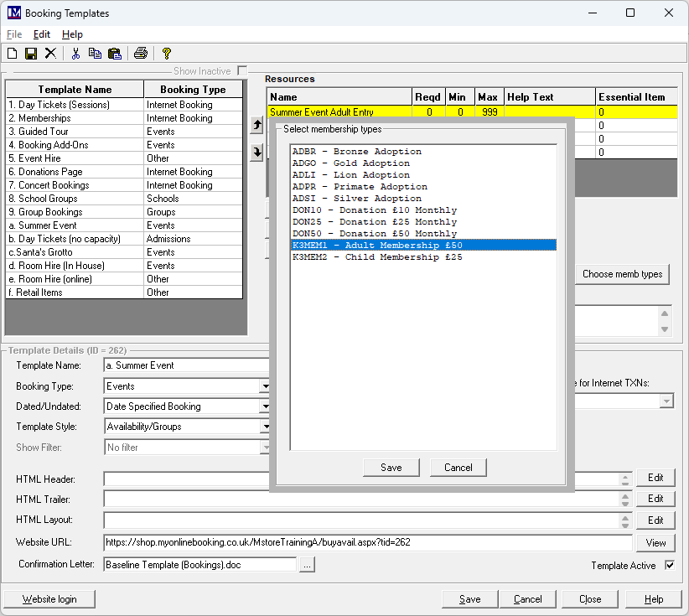Open the Edit menu

(42, 34)
